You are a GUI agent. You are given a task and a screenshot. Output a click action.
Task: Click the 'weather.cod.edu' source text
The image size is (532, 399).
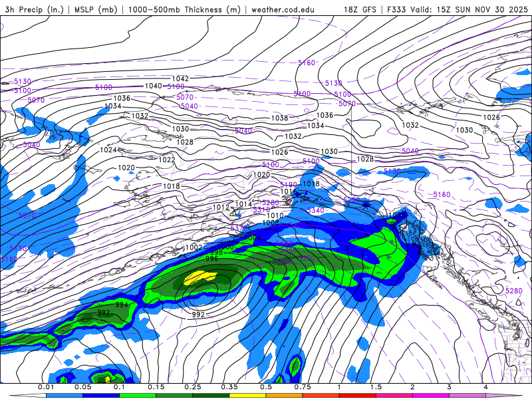point(283,9)
